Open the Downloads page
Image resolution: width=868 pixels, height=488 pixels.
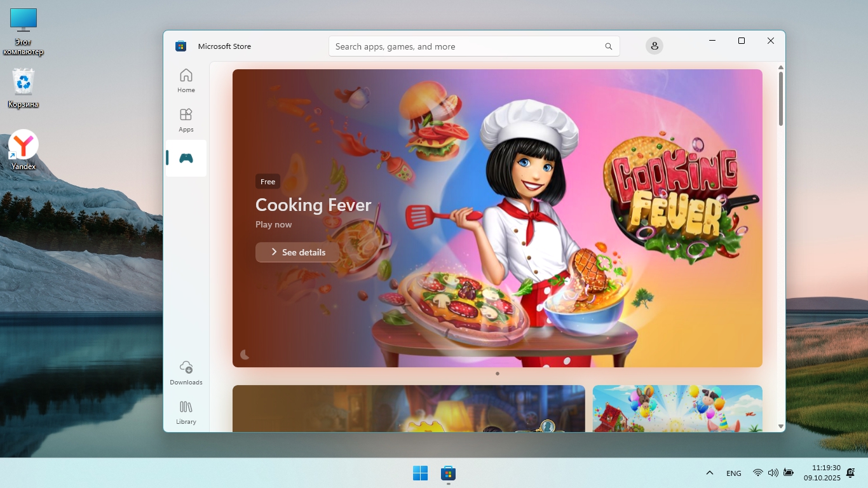click(x=186, y=373)
